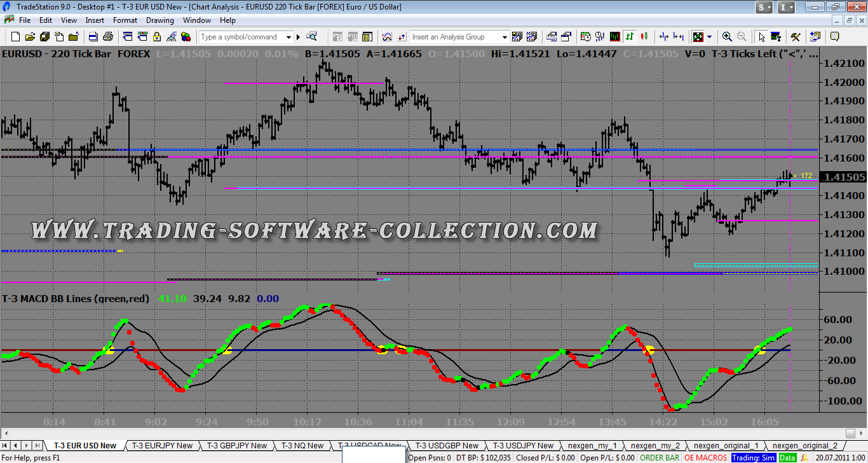Click in the Type a symbol/command field
This screenshot has height=463, width=868.
click(241, 37)
